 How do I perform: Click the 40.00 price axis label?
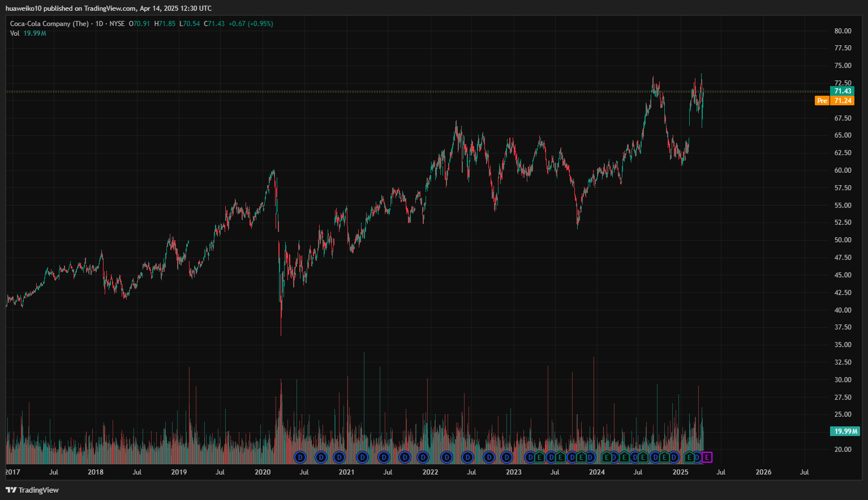tap(843, 310)
